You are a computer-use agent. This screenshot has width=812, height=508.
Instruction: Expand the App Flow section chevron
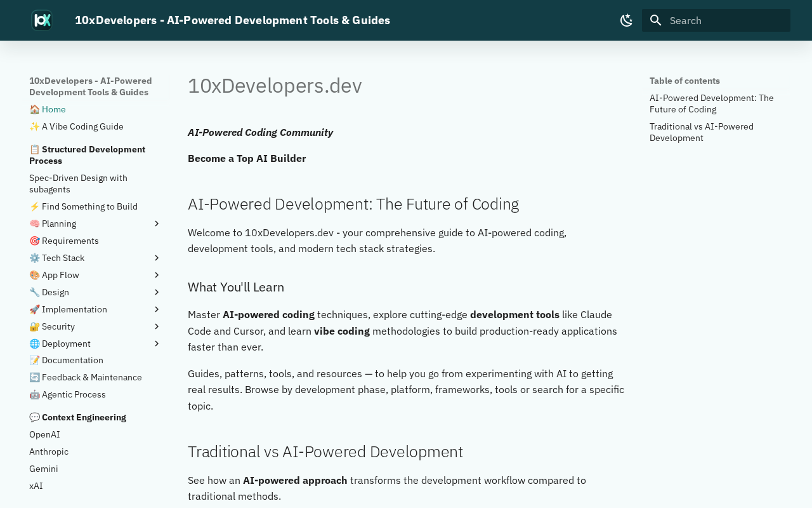pyautogui.click(x=157, y=275)
